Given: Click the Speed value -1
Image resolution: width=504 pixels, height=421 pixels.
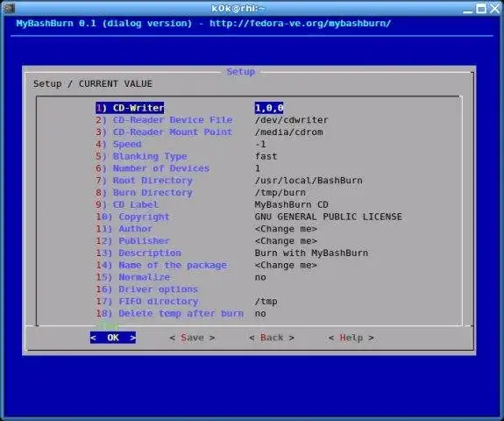Looking at the screenshot, I should (x=260, y=144).
